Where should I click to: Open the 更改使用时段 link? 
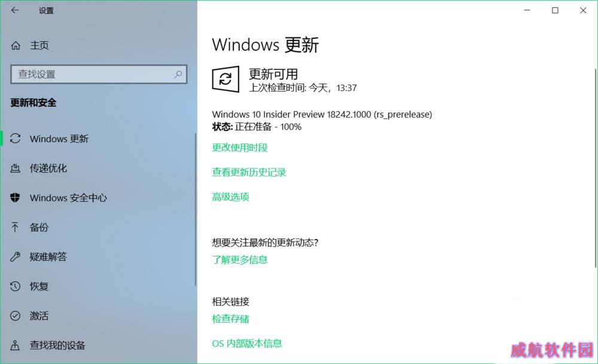240,148
